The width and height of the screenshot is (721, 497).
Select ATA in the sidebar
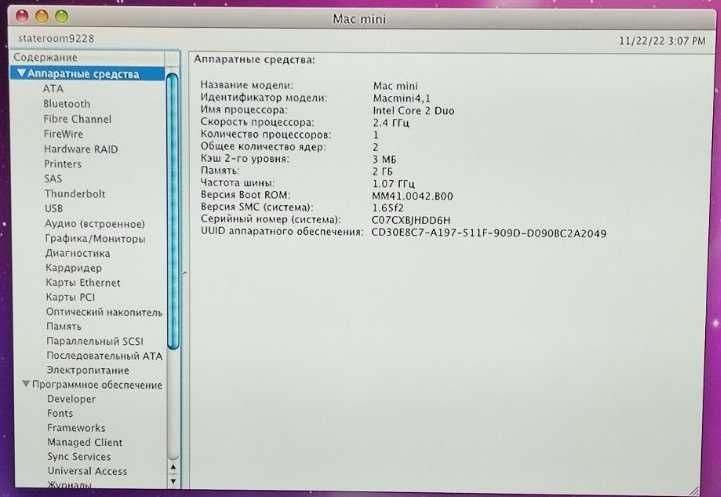pos(53,89)
